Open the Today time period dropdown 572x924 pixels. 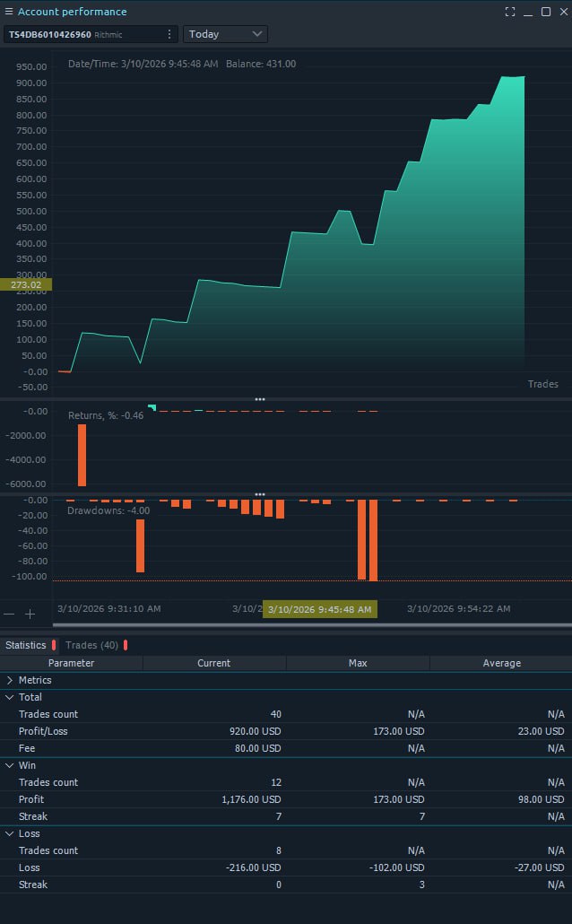coord(225,34)
